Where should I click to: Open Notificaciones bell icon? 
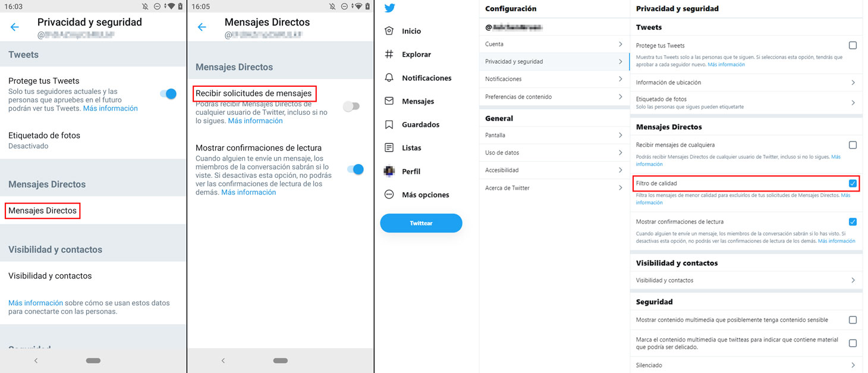point(389,78)
